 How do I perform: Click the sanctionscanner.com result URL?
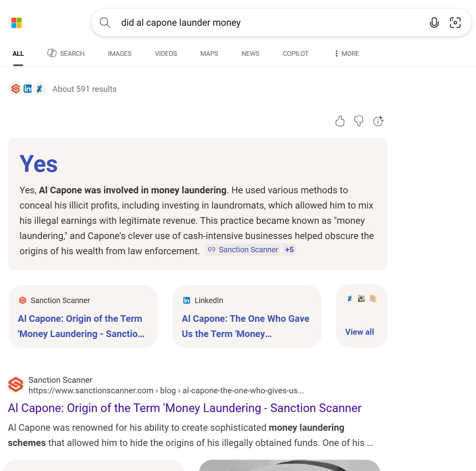(x=166, y=391)
